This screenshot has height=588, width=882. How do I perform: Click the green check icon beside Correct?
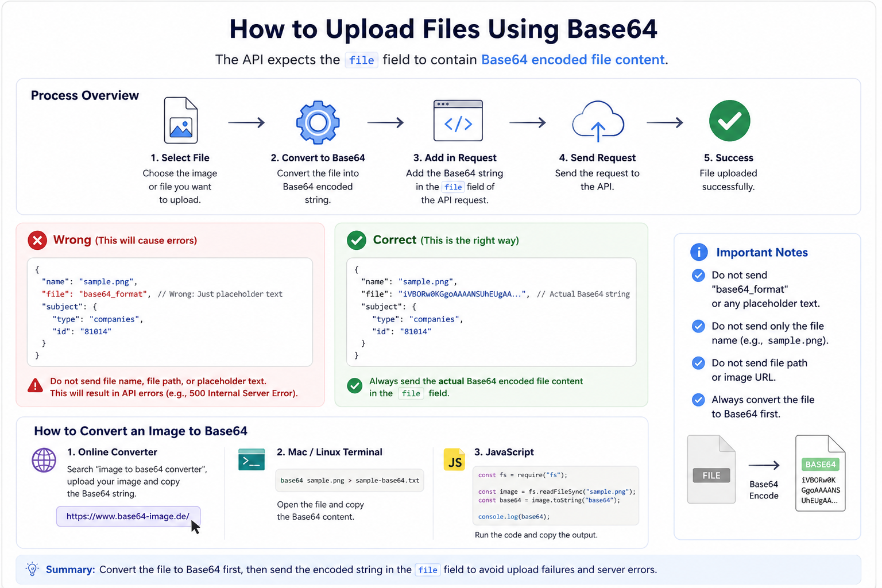tap(356, 240)
